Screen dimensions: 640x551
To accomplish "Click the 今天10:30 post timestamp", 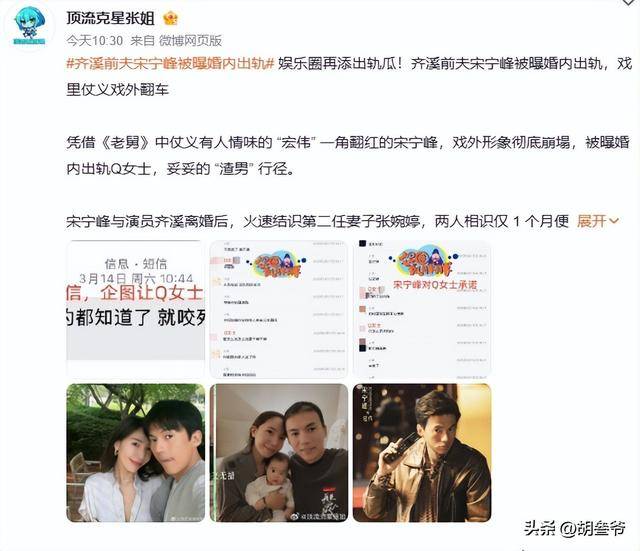I will coord(94,40).
